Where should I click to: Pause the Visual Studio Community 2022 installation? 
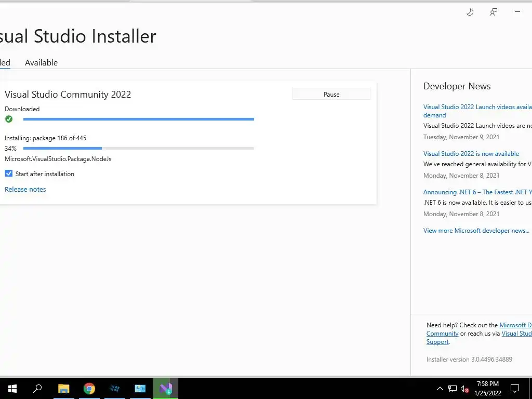331,94
